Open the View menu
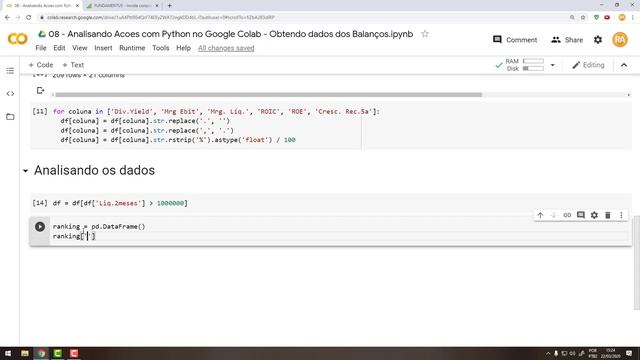 (80, 48)
